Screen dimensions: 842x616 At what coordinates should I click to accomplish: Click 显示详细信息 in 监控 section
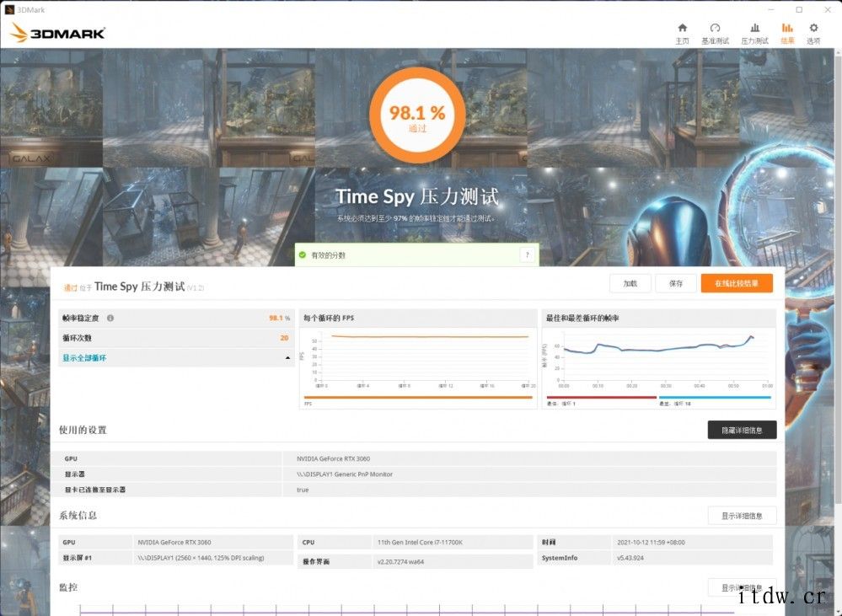point(742,587)
